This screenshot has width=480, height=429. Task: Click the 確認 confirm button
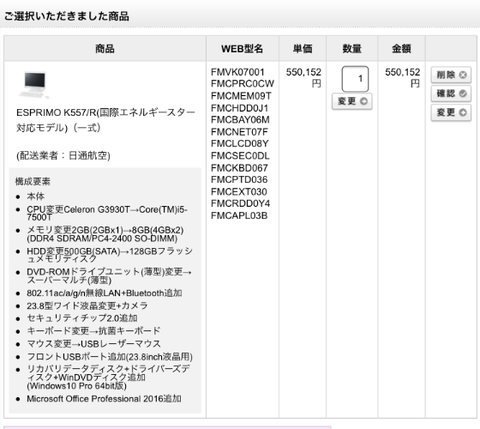tap(451, 94)
